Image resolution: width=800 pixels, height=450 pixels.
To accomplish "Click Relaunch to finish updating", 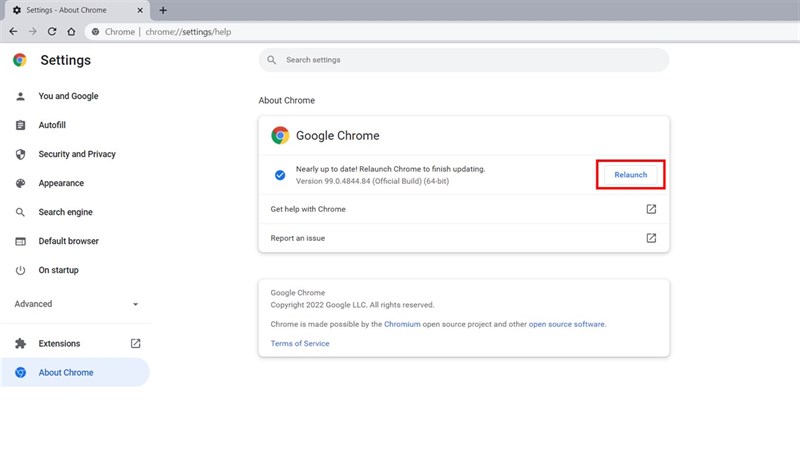I will (x=631, y=175).
